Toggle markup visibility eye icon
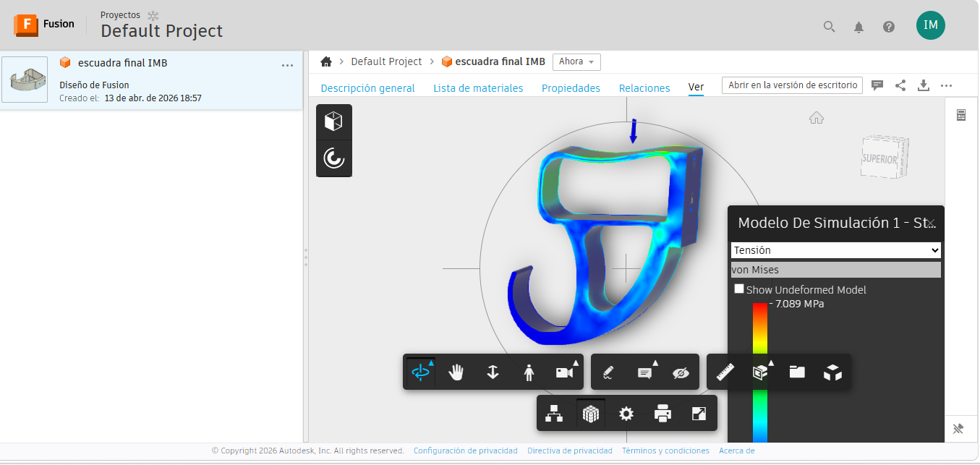Image resolution: width=980 pixels, height=465 pixels. click(x=681, y=372)
